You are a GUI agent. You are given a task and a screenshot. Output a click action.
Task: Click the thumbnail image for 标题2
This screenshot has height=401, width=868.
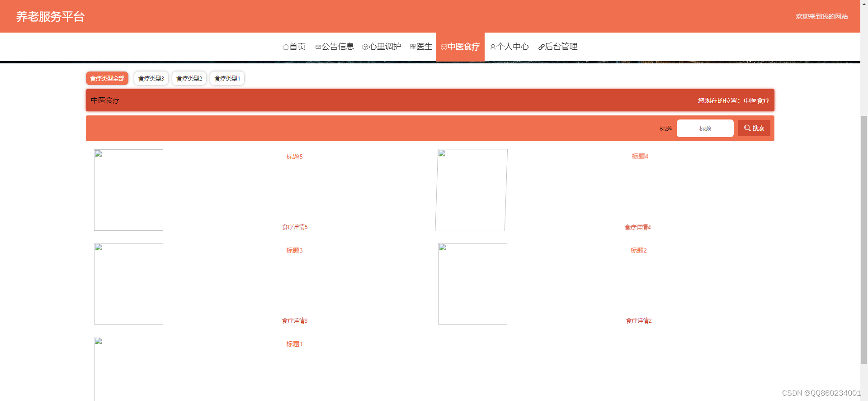[x=472, y=284]
